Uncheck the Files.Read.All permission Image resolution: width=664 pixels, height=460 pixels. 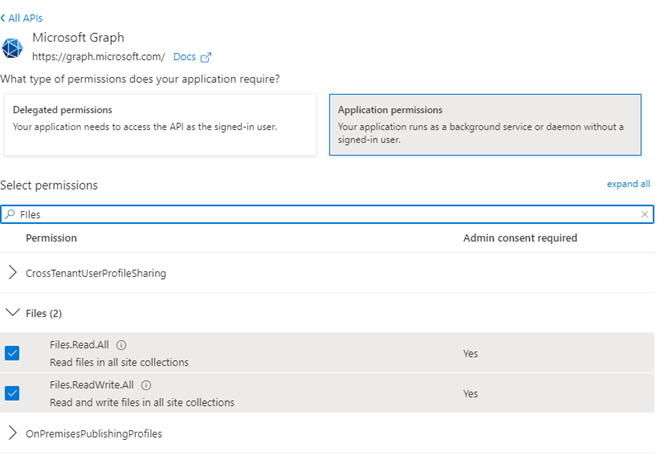click(x=12, y=353)
